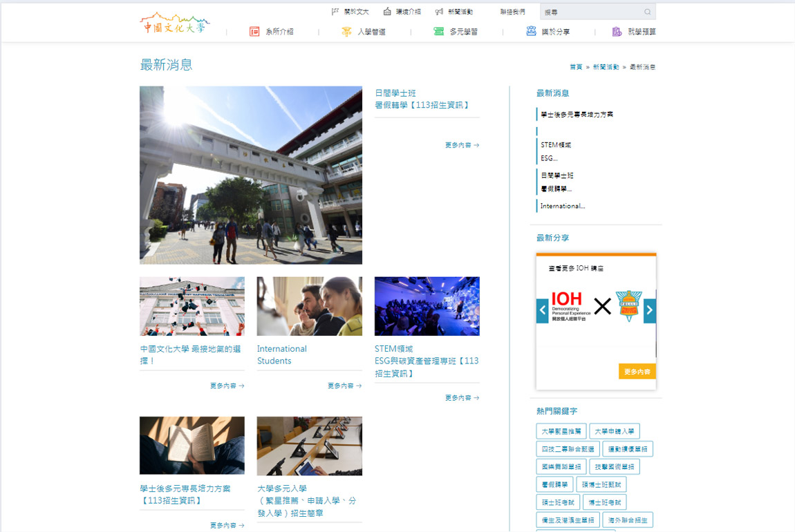Go to previous slide in IOH carousel

pyautogui.click(x=543, y=310)
